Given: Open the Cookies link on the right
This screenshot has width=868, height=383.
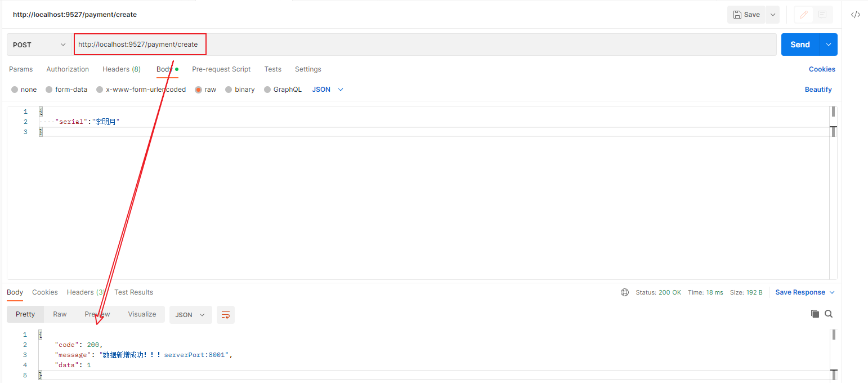Looking at the screenshot, I should 822,69.
